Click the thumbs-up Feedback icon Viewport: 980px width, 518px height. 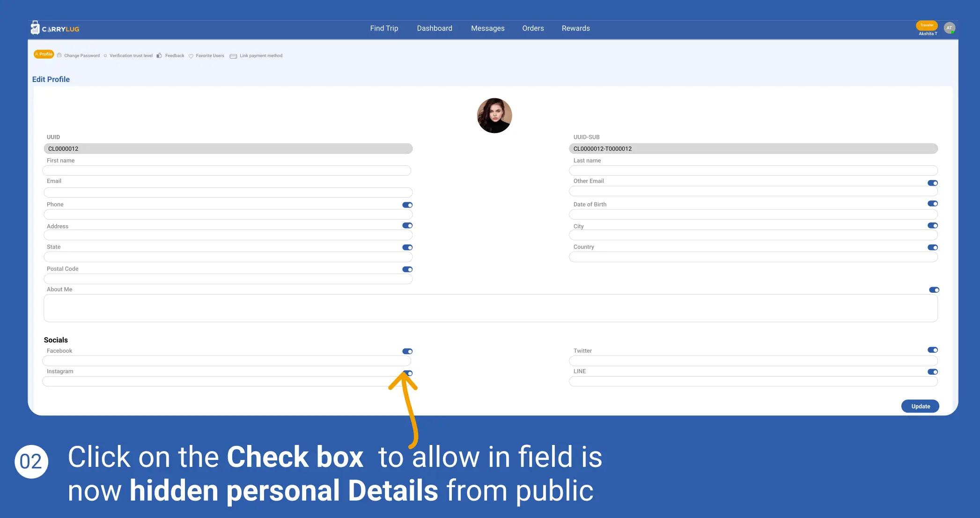(159, 55)
